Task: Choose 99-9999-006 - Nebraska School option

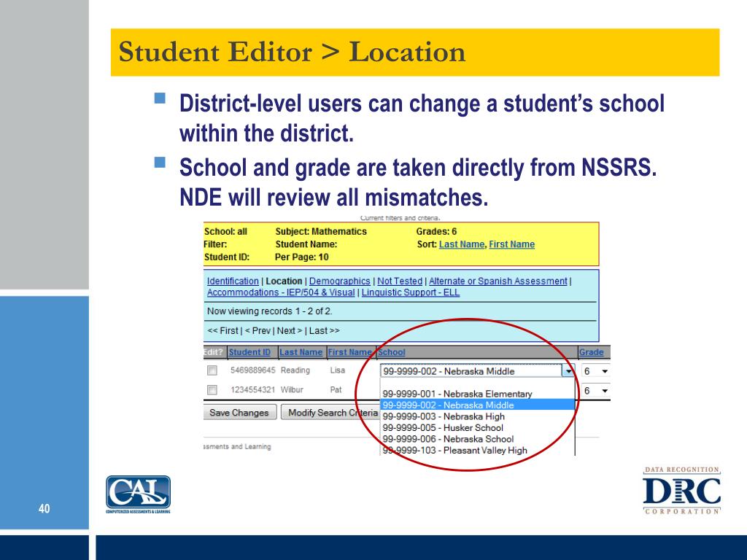Action: point(448,439)
